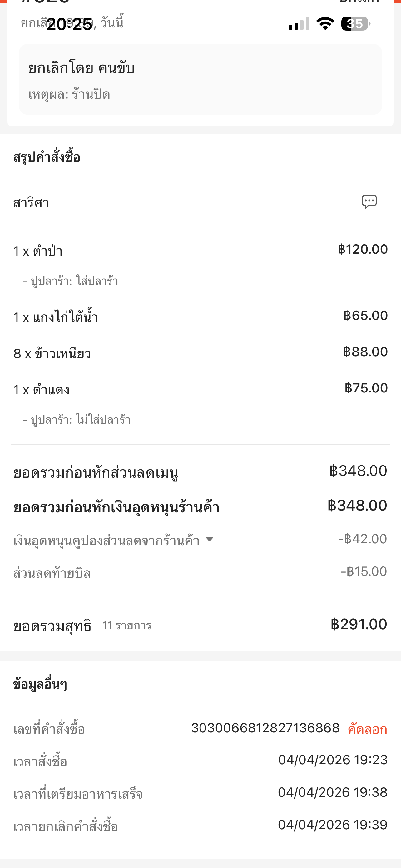The height and width of the screenshot is (868, 401).
Task: Tap the order cancellation time 19:39
Action: point(333,825)
